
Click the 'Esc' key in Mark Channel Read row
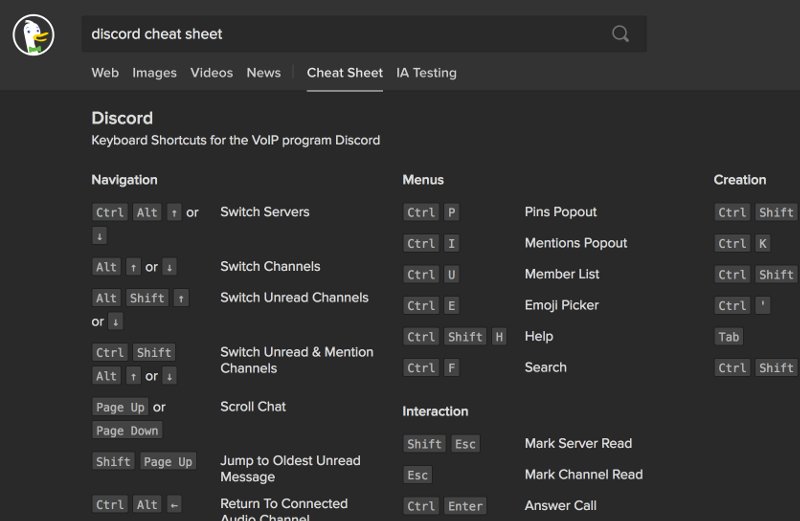(x=417, y=475)
